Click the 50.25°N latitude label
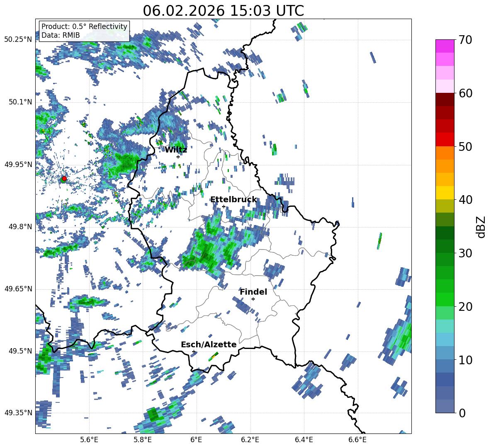The image size is (491, 448). click(x=18, y=40)
